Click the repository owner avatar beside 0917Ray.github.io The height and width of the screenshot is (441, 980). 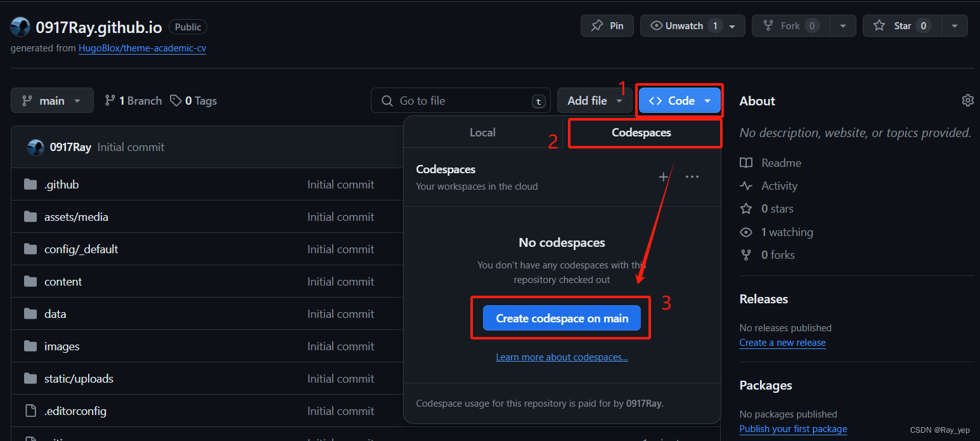(20, 27)
